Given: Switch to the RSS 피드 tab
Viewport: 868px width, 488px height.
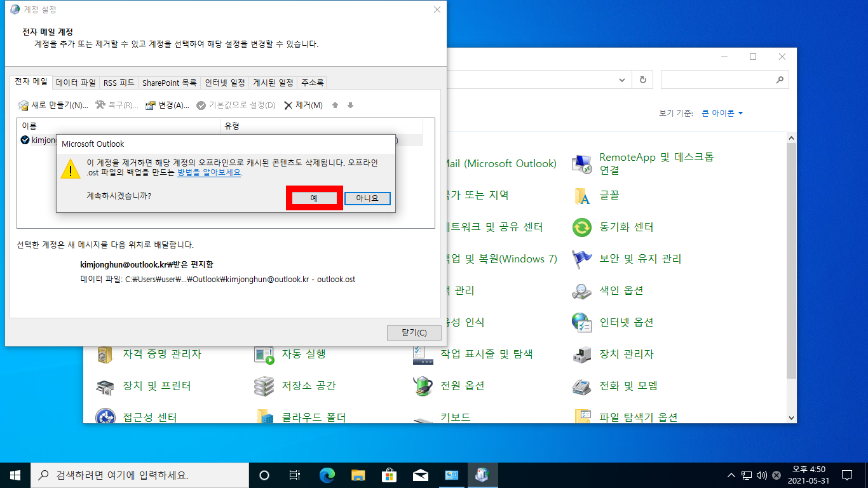Looking at the screenshot, I should pyautogui.click(x=119, y=83).
